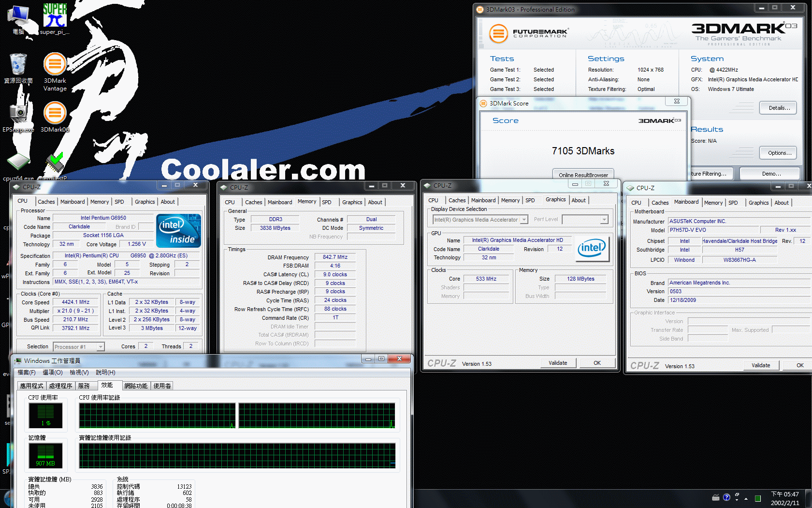Click the CPU usage 1% meter
Viewport: 812px width, 508px height.
(x=45, y=416)
